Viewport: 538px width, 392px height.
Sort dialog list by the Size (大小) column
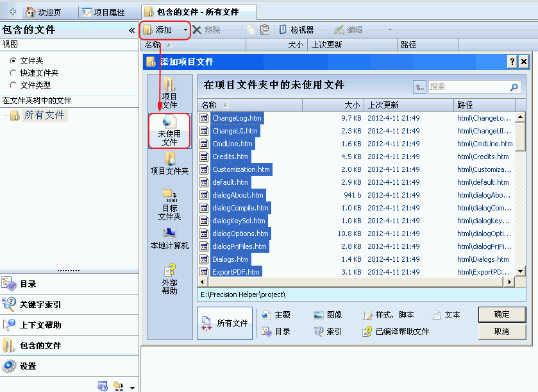click(x=333, y=105)
